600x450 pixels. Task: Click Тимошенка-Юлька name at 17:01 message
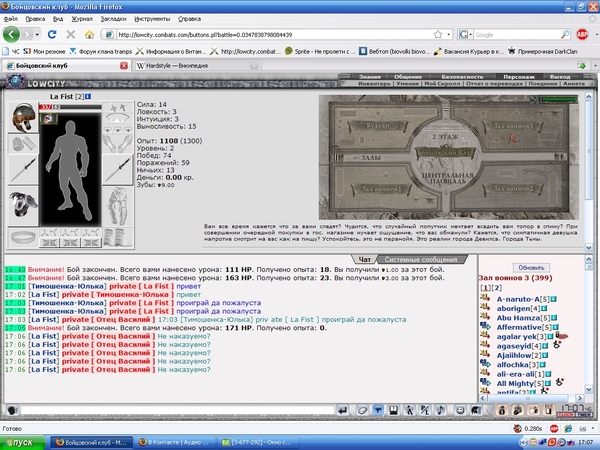point(68,286)
